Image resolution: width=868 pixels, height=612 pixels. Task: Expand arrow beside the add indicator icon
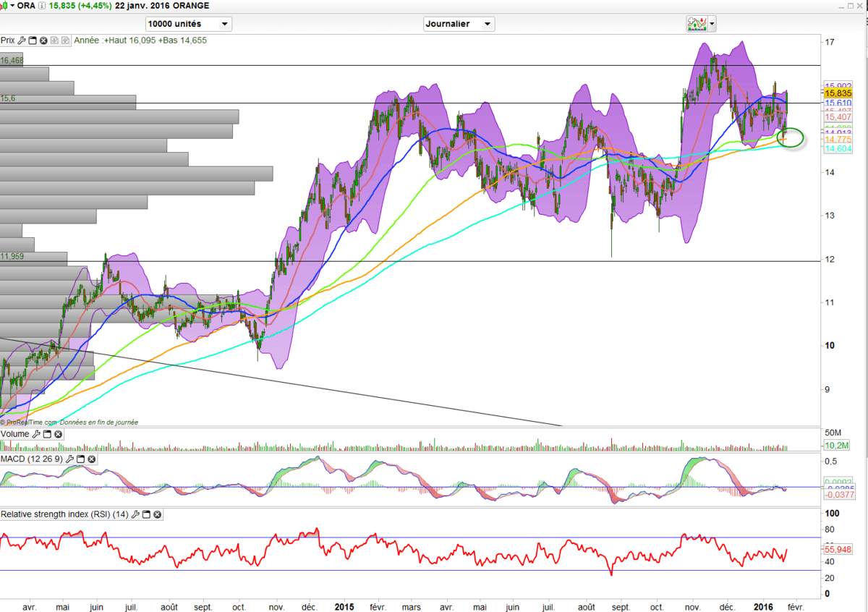[x=712, y=24]
